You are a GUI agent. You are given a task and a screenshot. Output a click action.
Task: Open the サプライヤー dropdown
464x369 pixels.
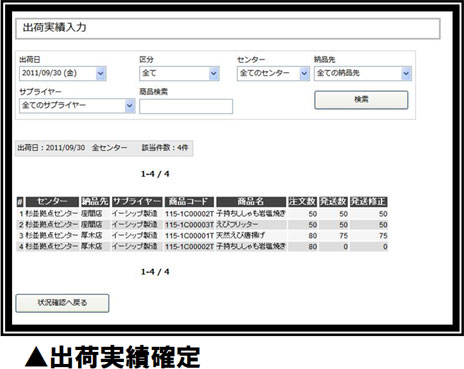click(77, 106)
